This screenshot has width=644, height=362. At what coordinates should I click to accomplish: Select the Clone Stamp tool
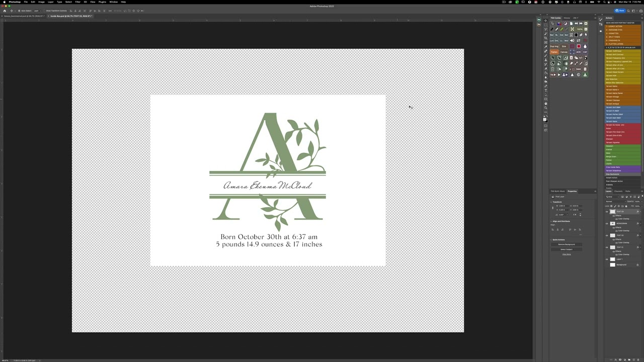coord(545,60)
